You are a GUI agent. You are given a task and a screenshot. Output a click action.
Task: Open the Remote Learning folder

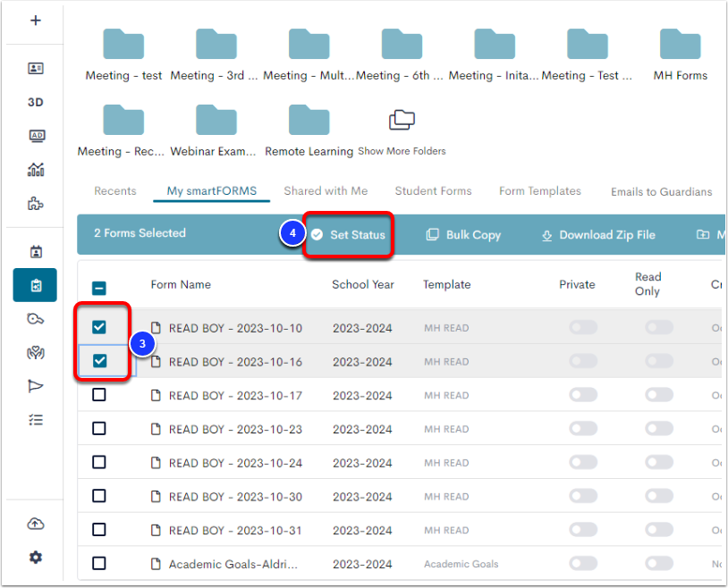click(x=309, y=130)
